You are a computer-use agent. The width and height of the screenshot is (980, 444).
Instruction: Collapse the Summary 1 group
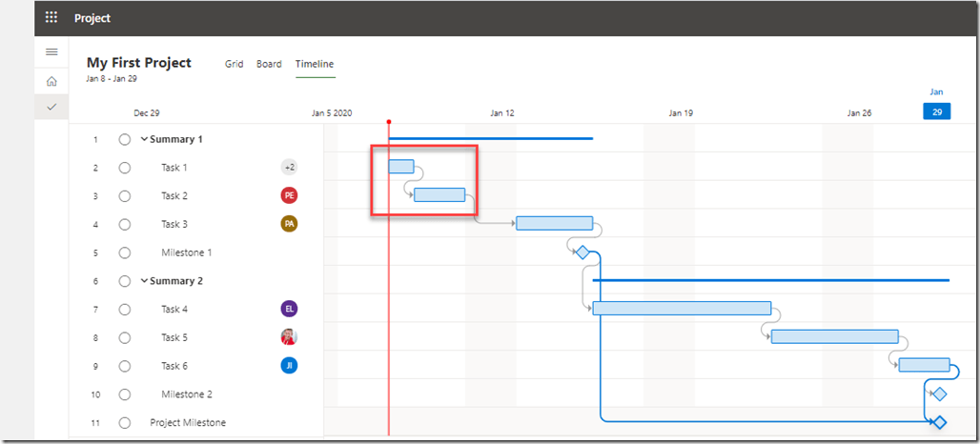click(144, 139)
